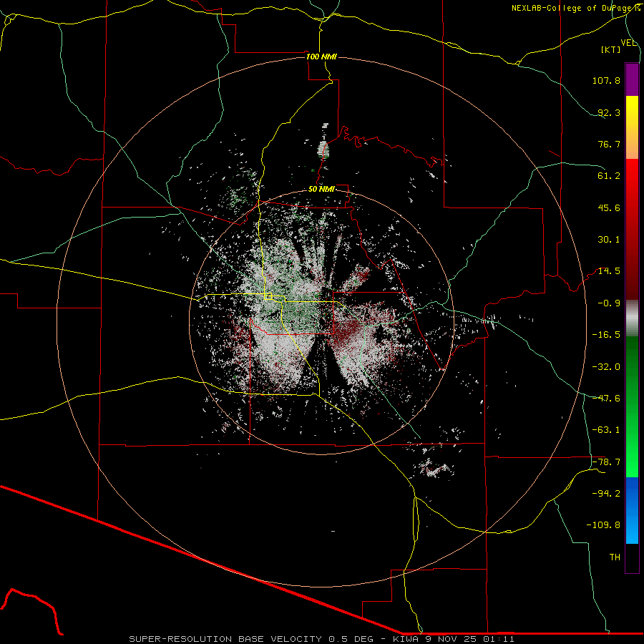Screen dimensions: 644x644
Task: Click the VEL legend title
Action: point(628,42)
